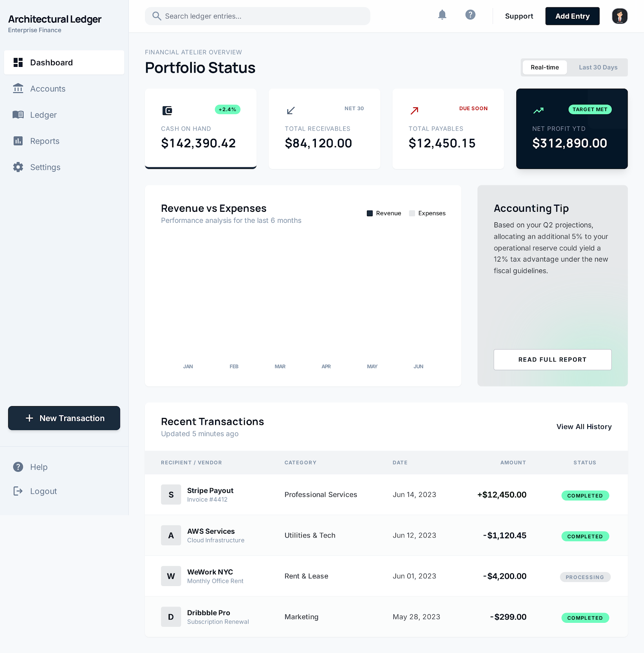Click the trending-up icon on Net Profit YTD
Viewport: 644px width, 653px height.
pyautogui.click(x=538, y=111)
